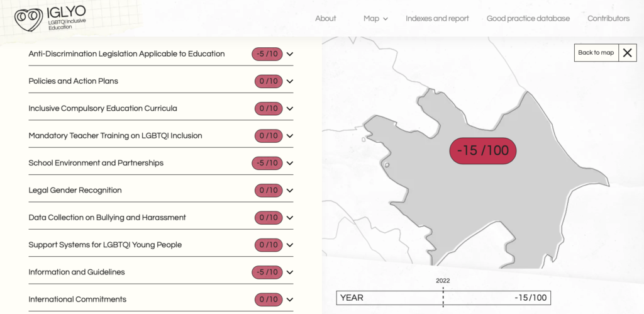Open Good practice database link
The image size is (644, 314).
pos(528,19)
